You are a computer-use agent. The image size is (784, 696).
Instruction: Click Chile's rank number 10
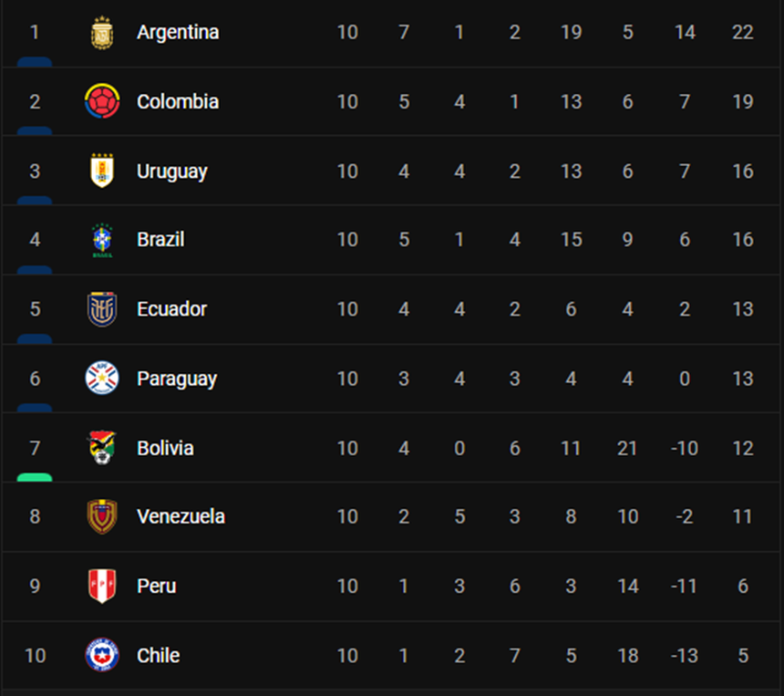35,655
